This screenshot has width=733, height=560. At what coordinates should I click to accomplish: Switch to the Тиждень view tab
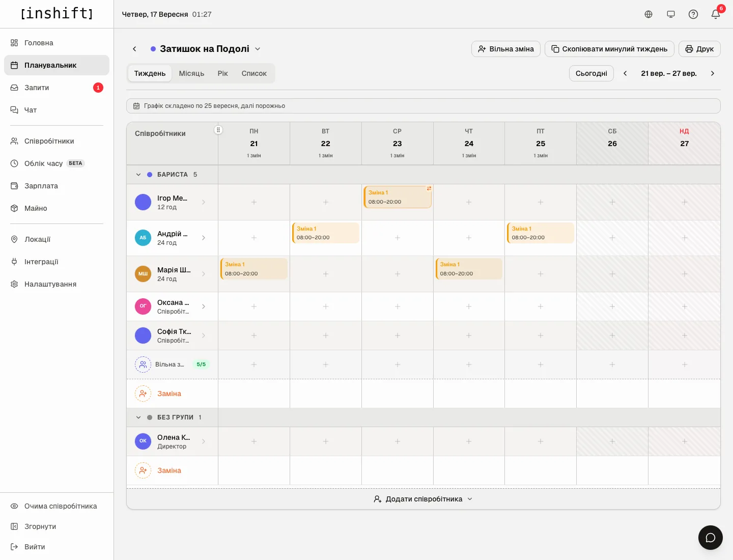tap(150, 73)
